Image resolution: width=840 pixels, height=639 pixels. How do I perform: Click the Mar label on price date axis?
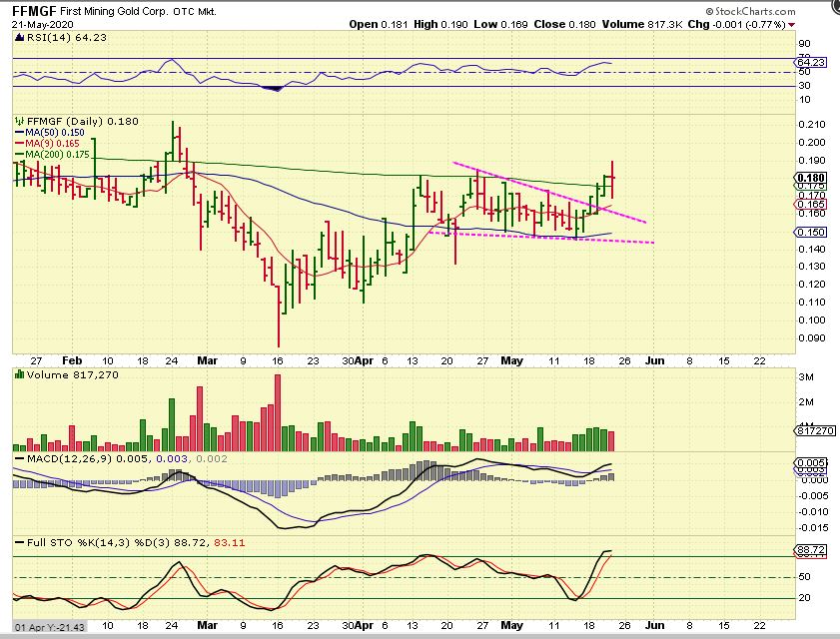[x=206, y=360]
